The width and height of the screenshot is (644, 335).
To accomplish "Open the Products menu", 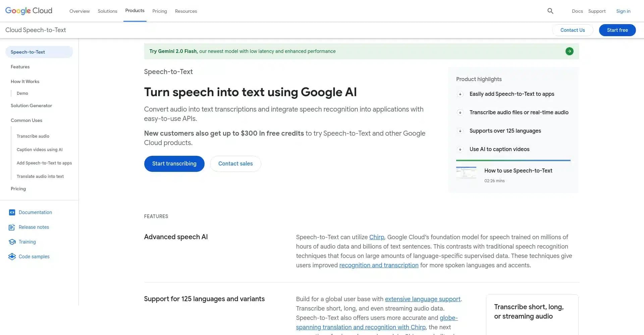I will tap(135, 10).
